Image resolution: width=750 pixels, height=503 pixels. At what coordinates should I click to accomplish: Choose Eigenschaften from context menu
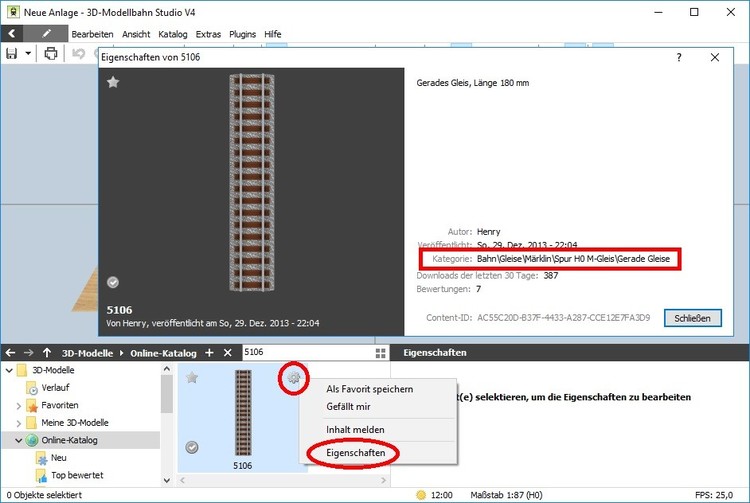coord(356,453)
